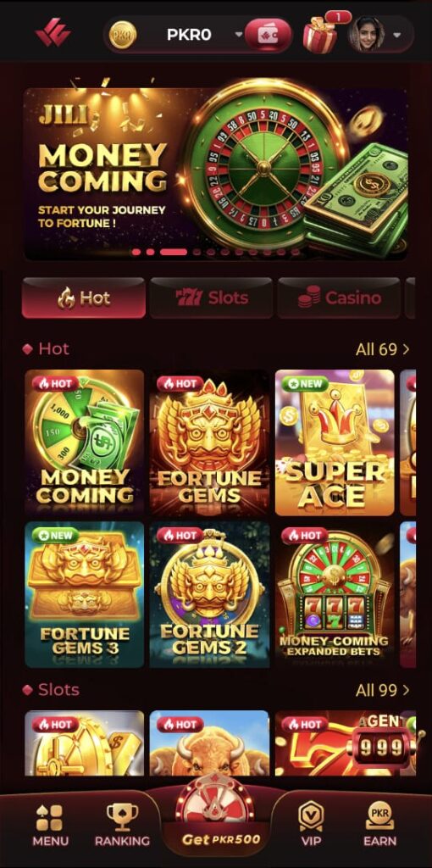Switch to the Casino category tab

(x=339, y=298)
